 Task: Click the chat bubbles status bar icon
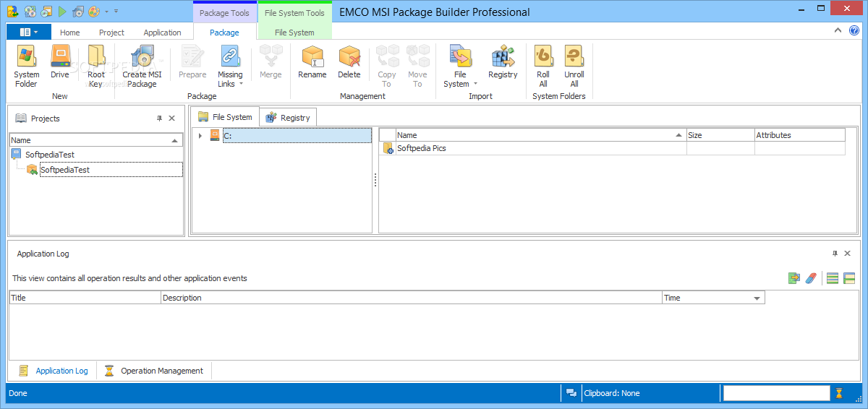pyautogui.click(x=571, y=393)
